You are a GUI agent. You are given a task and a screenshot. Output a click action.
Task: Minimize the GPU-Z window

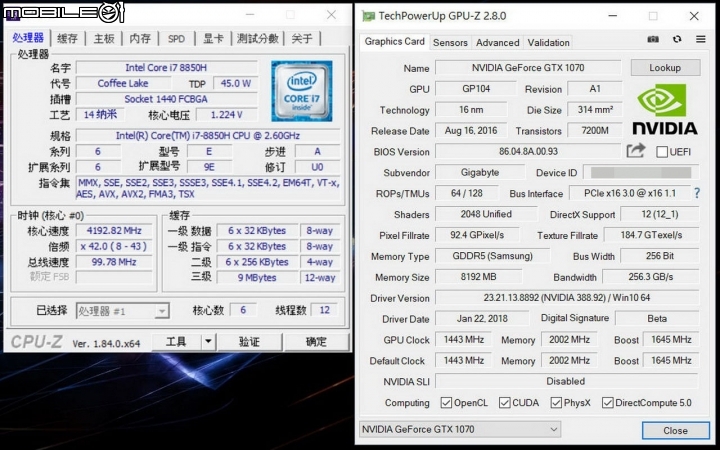coord(613,16)
